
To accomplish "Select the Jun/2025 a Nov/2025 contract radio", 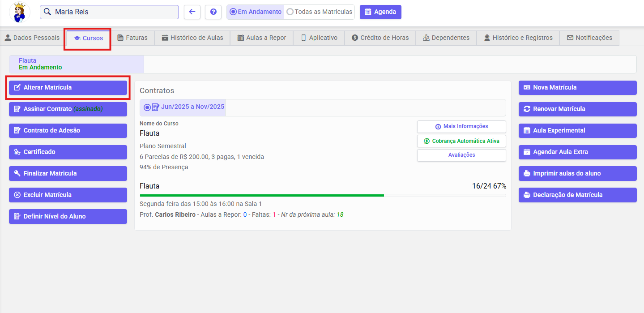I will pos(147,107).
